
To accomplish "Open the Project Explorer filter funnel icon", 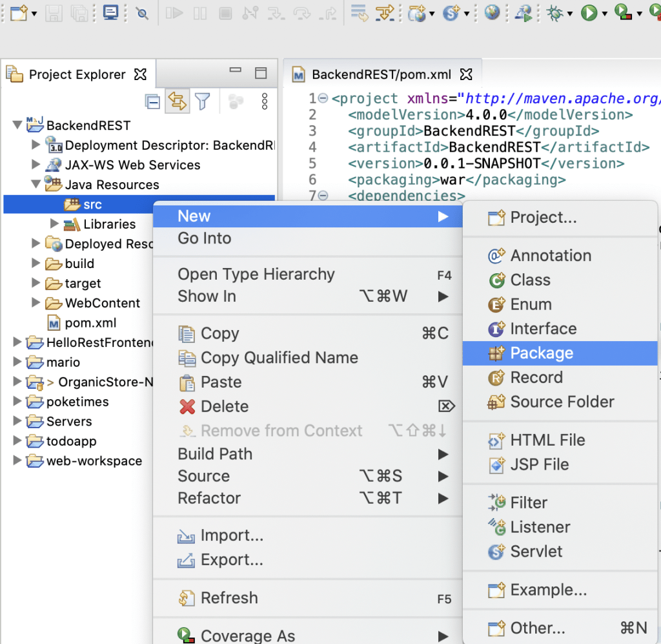I will click(203, 101).
